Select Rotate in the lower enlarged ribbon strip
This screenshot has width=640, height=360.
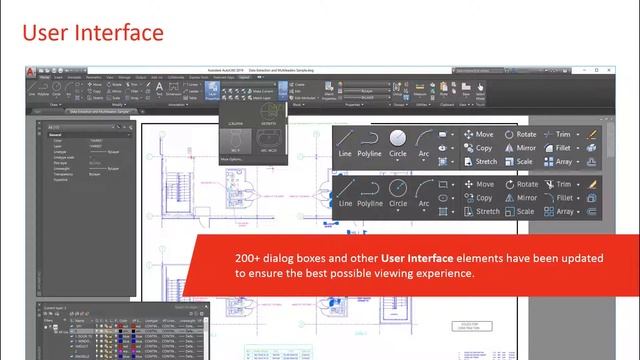522,184
